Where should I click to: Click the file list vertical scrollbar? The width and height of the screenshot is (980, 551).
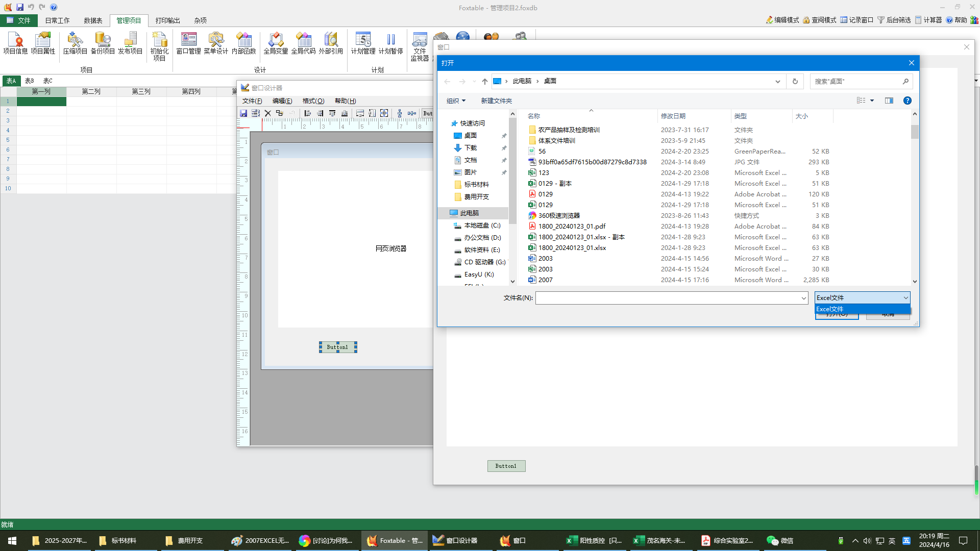coord(915,197)
